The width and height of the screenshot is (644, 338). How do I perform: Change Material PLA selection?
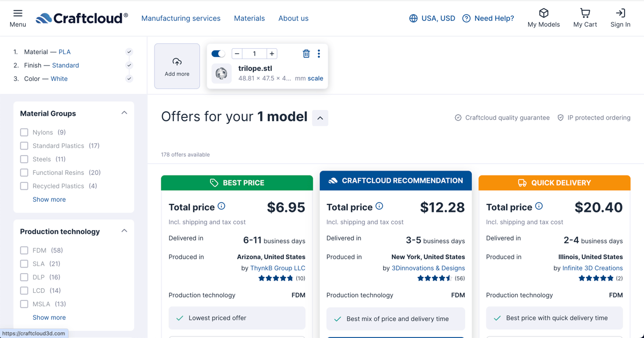pyautogui.click(x=64, y=52)
